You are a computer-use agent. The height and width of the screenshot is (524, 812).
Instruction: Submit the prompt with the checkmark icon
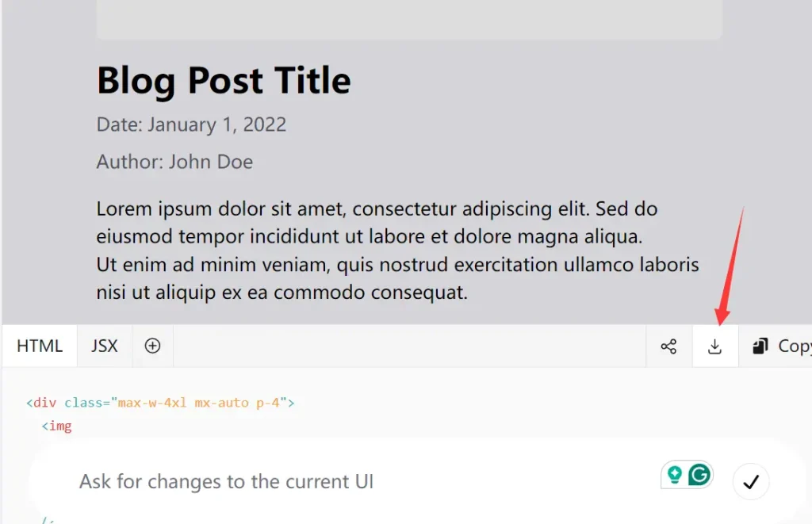pos(750,482)
